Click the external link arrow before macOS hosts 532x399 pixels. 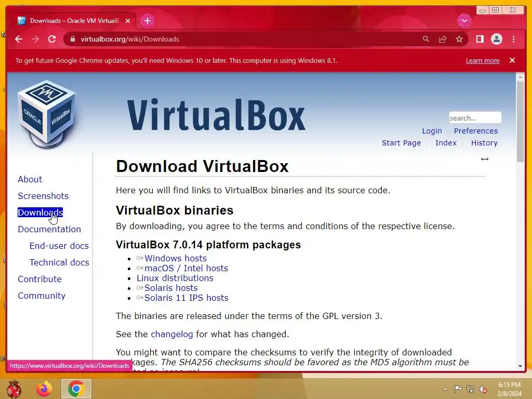tap(140, 268)
